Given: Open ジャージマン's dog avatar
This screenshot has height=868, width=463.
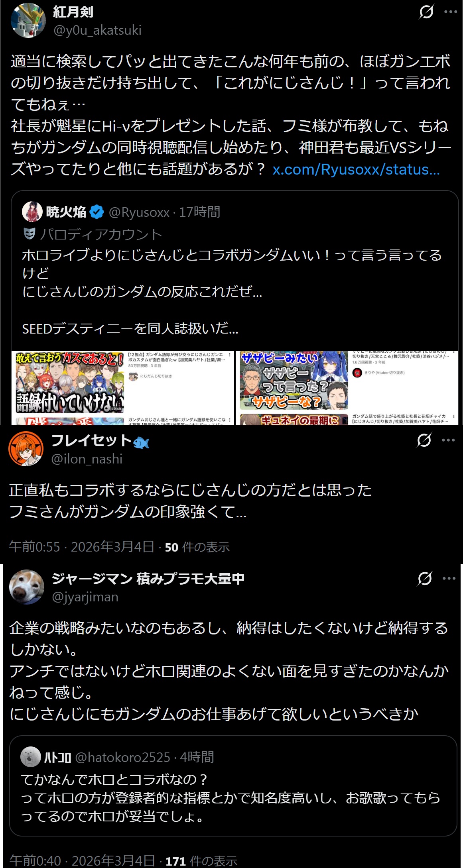Looking at the screenshot, I should pos(27,587).
